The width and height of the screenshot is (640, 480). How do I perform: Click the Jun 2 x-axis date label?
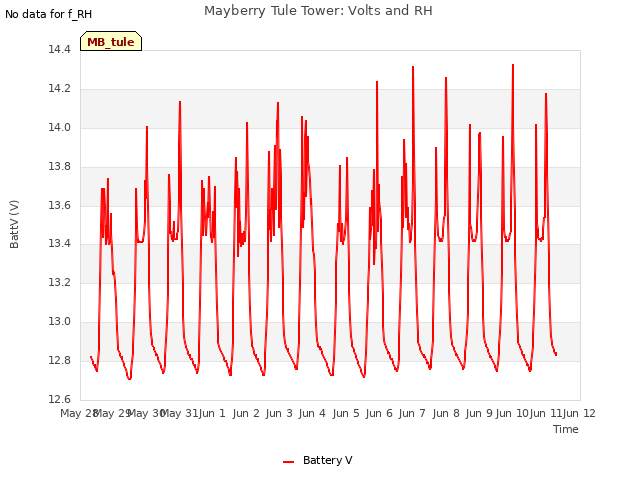246,413
